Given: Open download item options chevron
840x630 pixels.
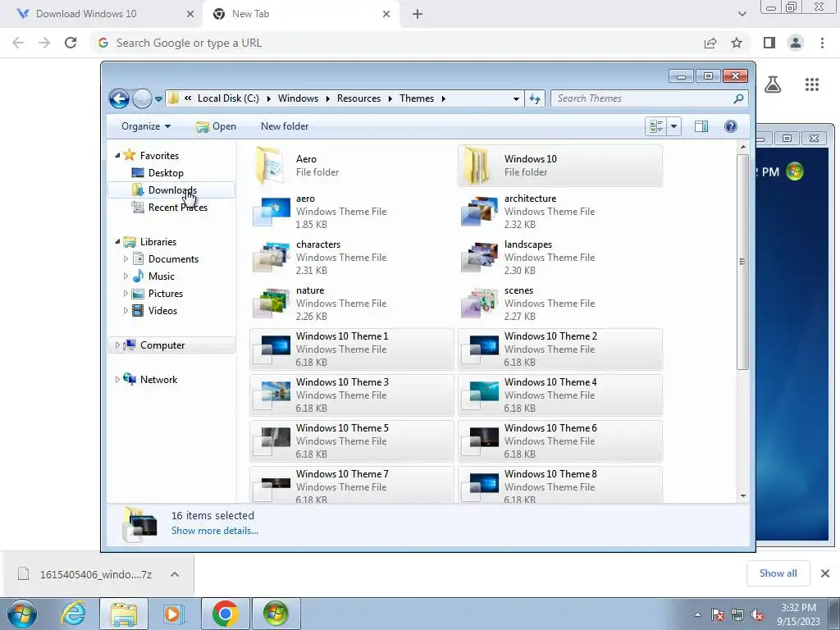Looking at the screenshot, I should coord(175,574).
